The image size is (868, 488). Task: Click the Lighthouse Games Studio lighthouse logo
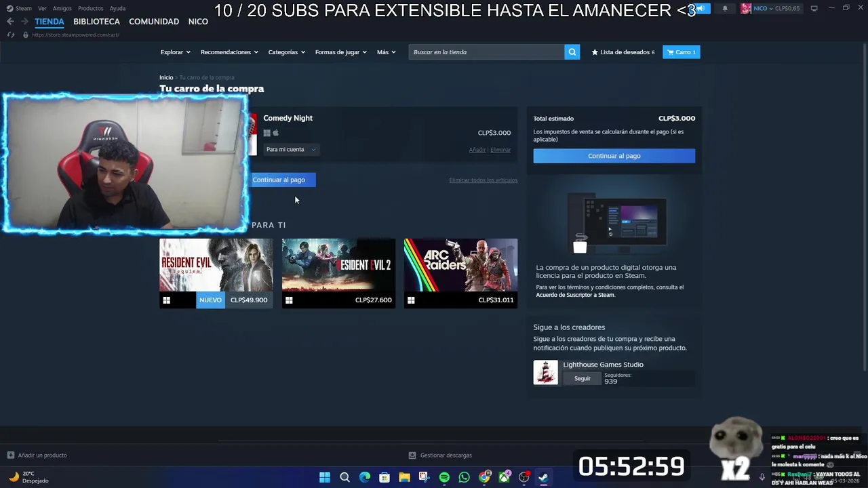(545, 372)
